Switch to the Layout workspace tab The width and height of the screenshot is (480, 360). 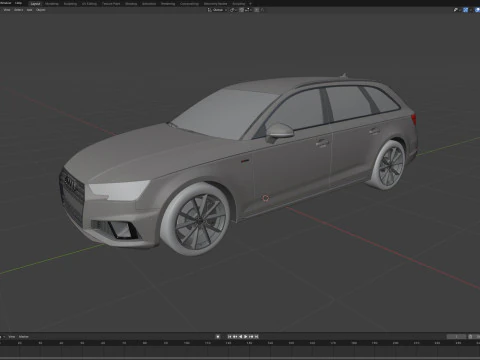pos(35,4)
